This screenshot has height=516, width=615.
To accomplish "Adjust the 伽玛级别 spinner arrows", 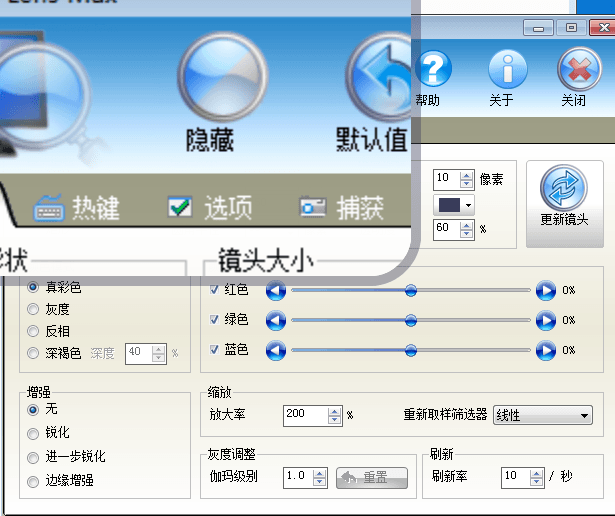I will click(x=320, y=478).
